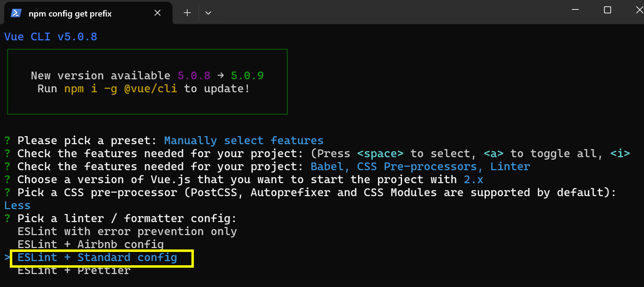
Task: Click the '2.x' Vue version answer
Action: click(x=474, y=180)
